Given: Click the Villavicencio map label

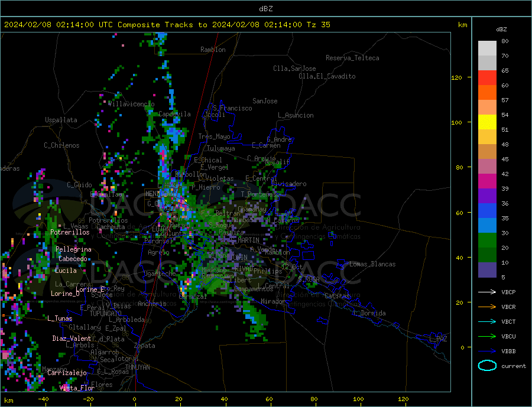Looking at the screenshot, I should 131,104.
